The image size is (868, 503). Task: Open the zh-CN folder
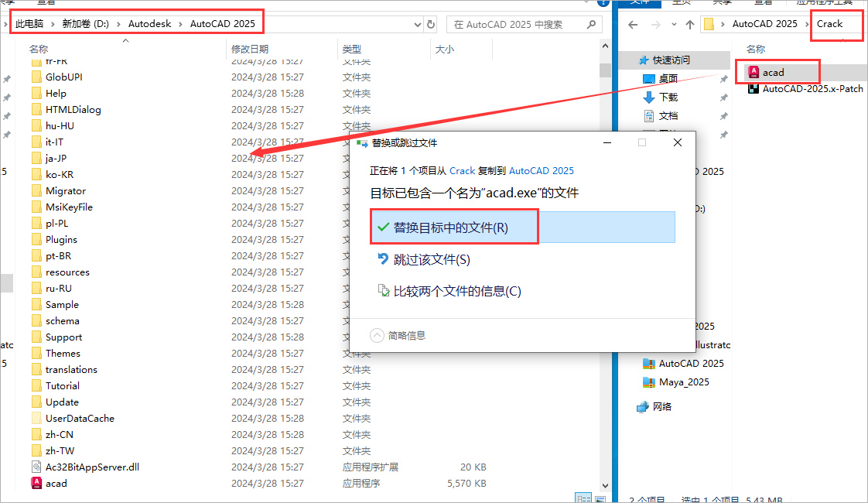pyautogui.click(x=58, y=434)
